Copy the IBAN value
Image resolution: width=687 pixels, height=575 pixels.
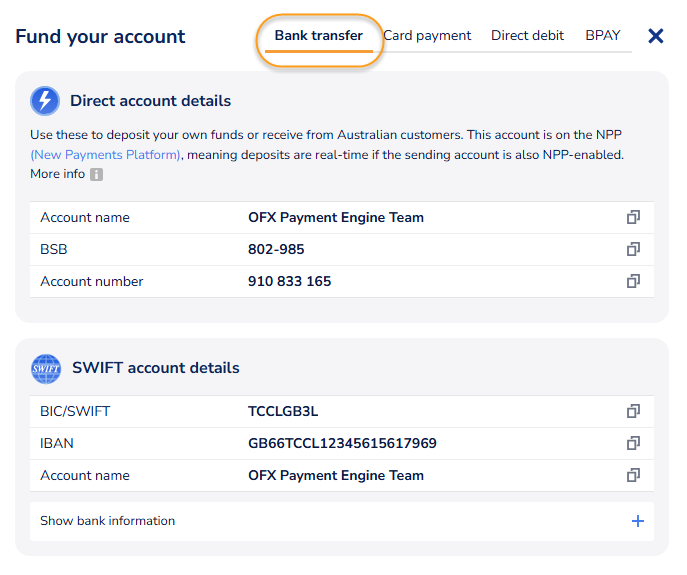632,443
